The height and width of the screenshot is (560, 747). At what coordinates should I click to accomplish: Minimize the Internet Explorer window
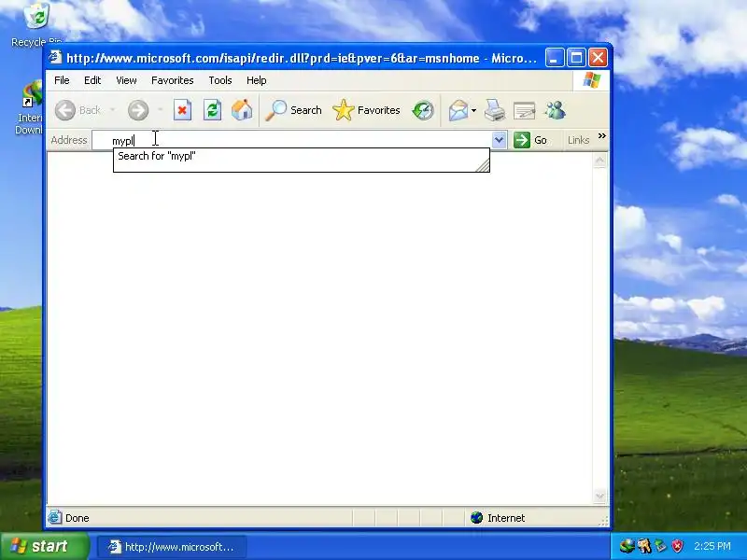click(555, 58)
